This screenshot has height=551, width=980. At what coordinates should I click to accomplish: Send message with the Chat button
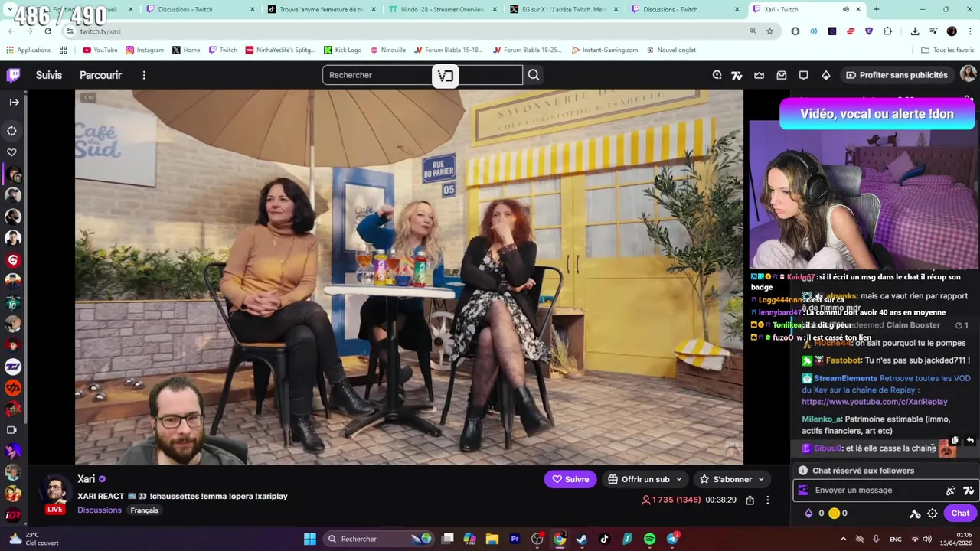[960, 514]
